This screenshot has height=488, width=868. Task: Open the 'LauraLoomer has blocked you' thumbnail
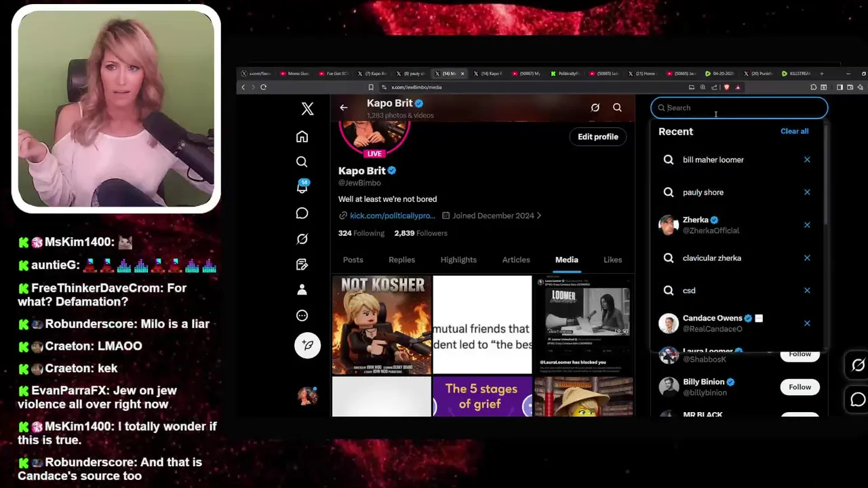[583, 325]
